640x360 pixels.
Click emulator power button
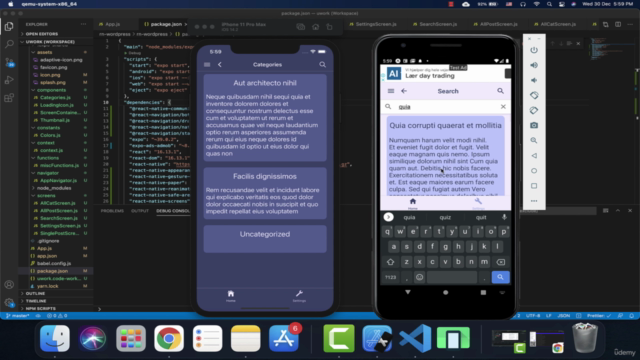pyautogui.click(x=534, y=50)
